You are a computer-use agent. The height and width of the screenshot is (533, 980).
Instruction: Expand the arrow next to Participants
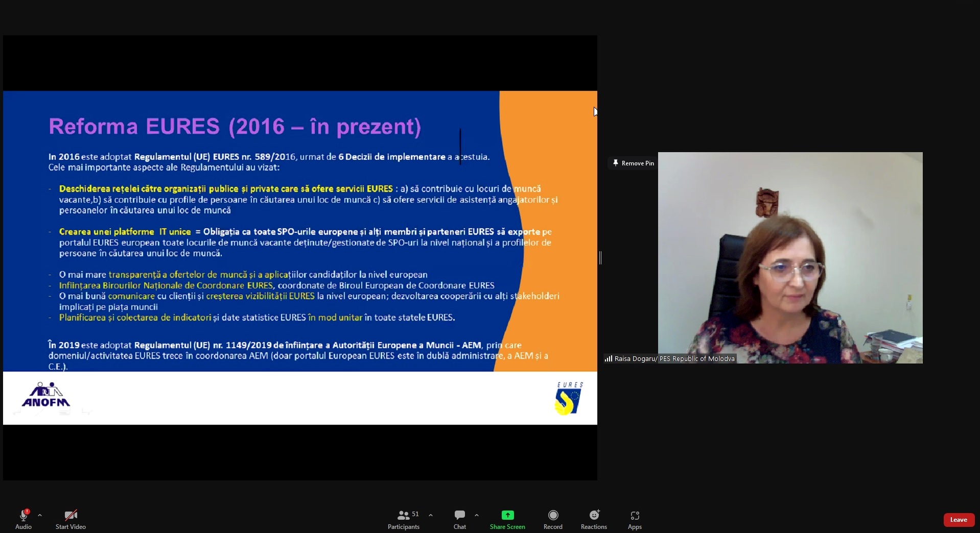[431, 515]
